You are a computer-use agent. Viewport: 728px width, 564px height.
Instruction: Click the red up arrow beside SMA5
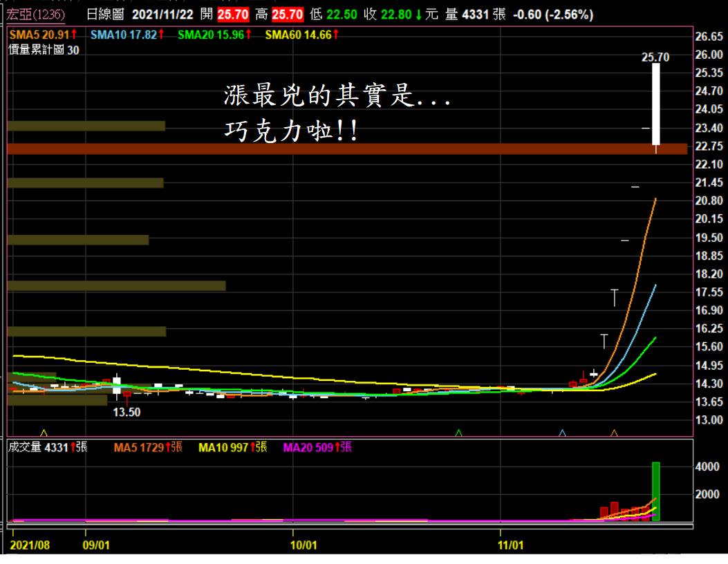74,34
